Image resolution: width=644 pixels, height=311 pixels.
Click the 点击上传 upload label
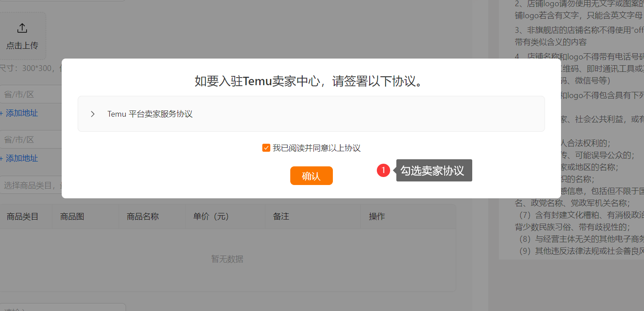(22, 46)
